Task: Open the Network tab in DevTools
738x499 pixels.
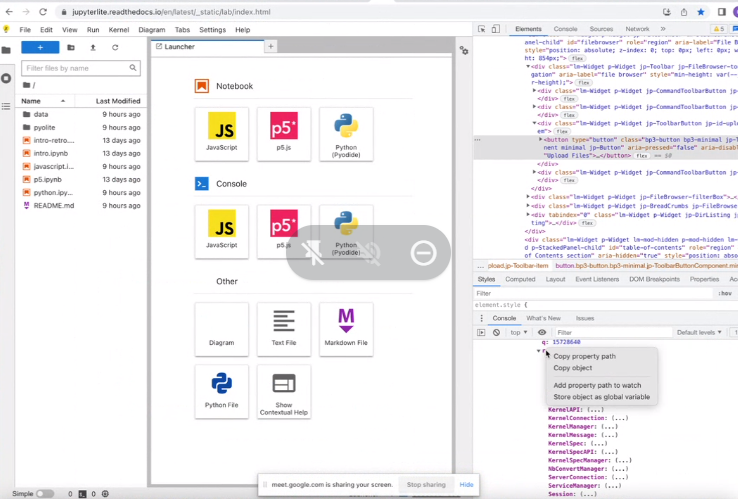Action: click(637, 29)
